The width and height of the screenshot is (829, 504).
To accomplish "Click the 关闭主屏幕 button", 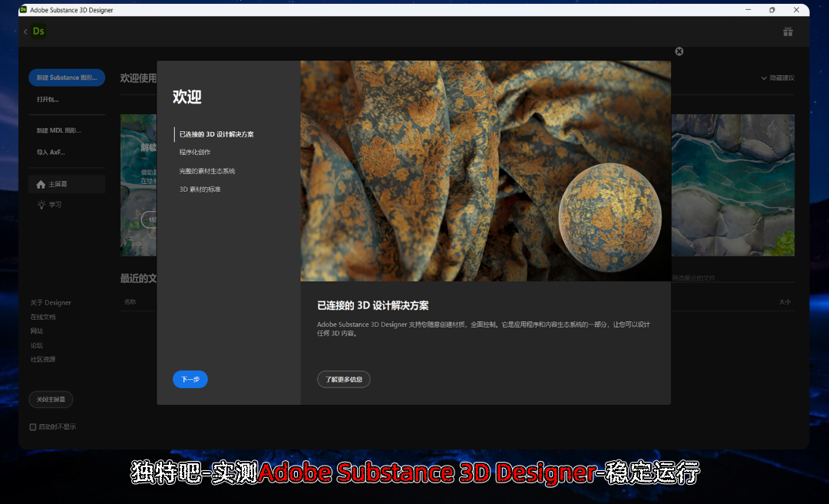I will (x=51, y=400).
